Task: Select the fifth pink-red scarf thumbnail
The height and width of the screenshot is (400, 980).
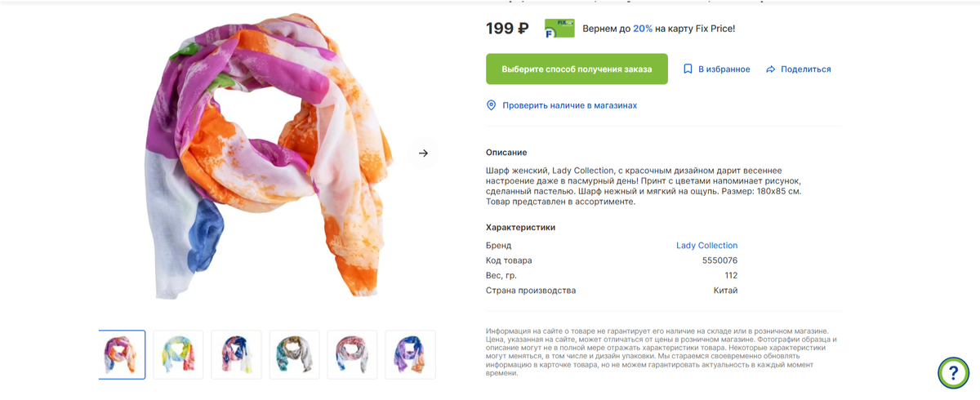Action: (x=352, y=355)
